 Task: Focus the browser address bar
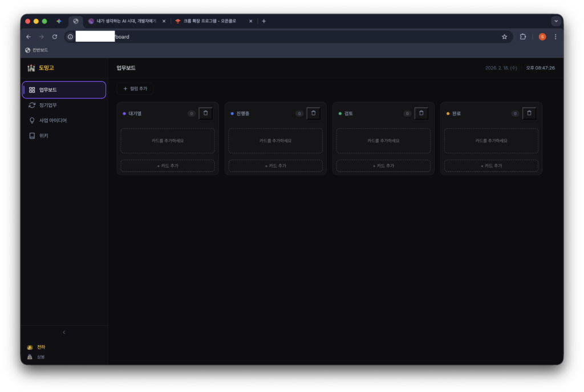[285, 37]
